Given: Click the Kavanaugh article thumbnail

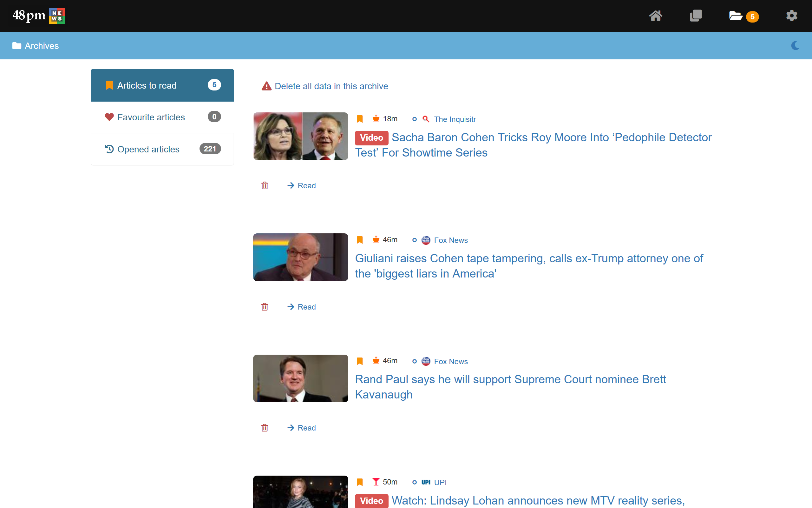Looking at the screenshot, I should click(x=301, y=378).
